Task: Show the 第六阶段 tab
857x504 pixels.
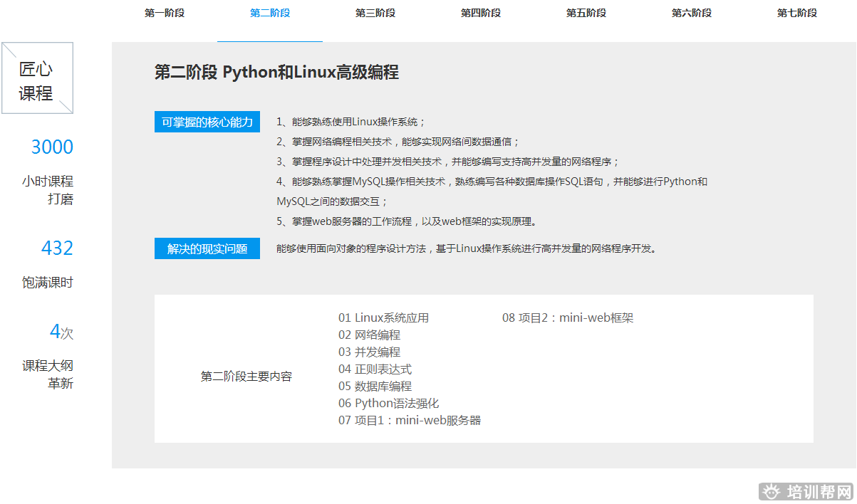Action: [692, 13]
